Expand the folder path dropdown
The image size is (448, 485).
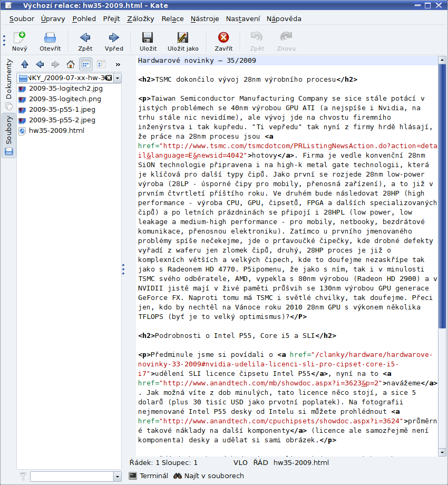click(118, 78)
